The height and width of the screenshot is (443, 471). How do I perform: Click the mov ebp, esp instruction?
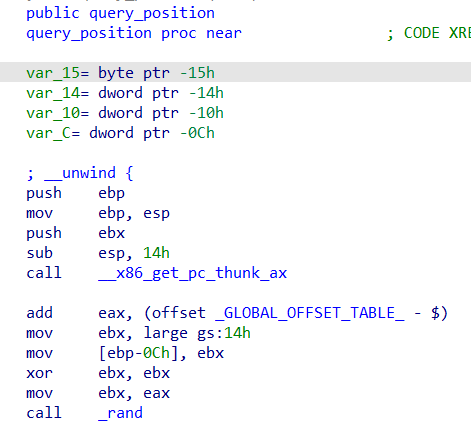pyautogui.click(x=98, y=213)
